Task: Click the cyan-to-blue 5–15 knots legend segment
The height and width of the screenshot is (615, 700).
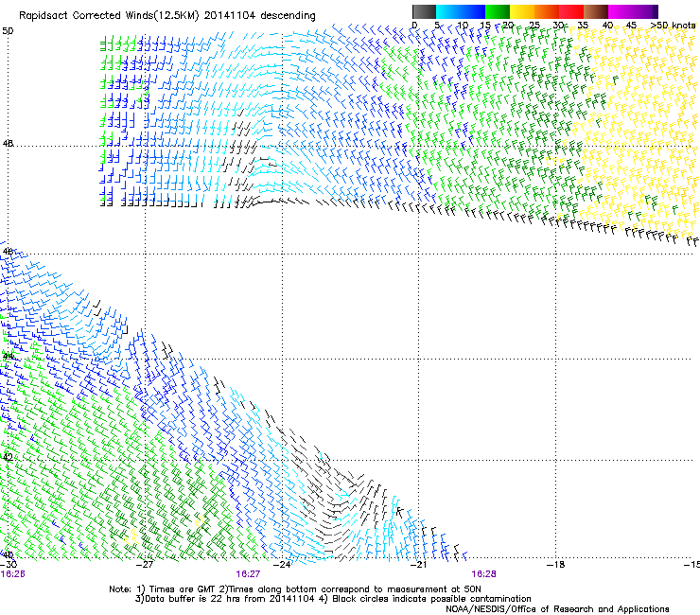Action: point(461,11)
